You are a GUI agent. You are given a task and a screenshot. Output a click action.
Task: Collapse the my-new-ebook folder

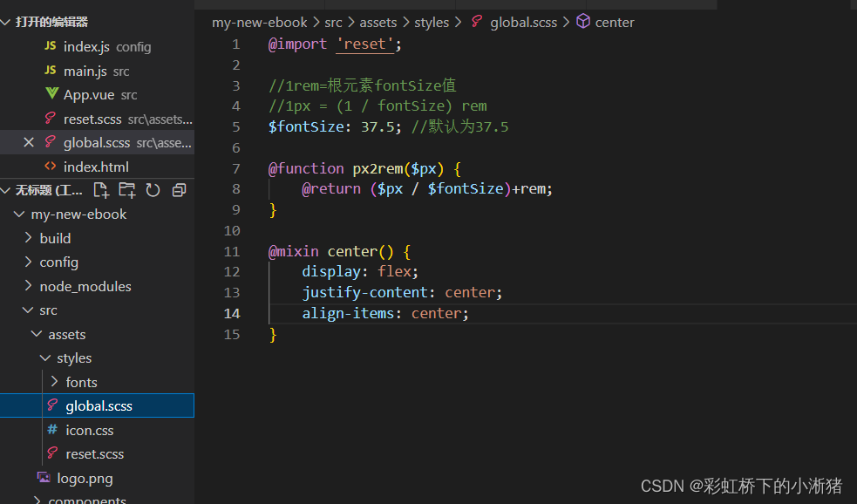pyautogui.click(x=19, y=215)
